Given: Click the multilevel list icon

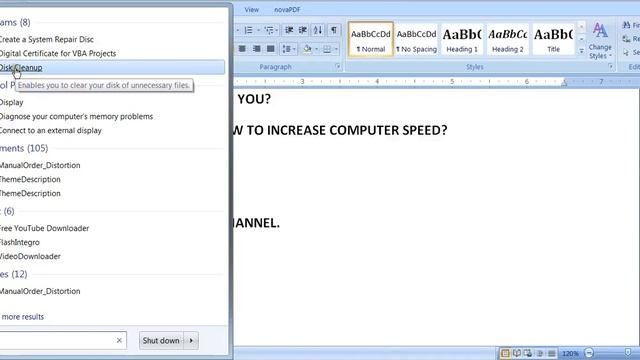Looking at the screenshot, I should [x=268, y=30].
